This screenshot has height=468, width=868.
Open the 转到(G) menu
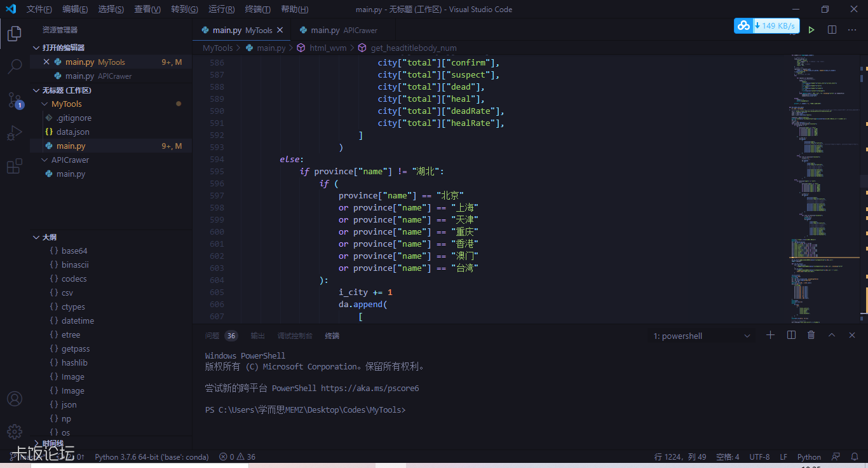pyautogui.click(x=184, y=9)
